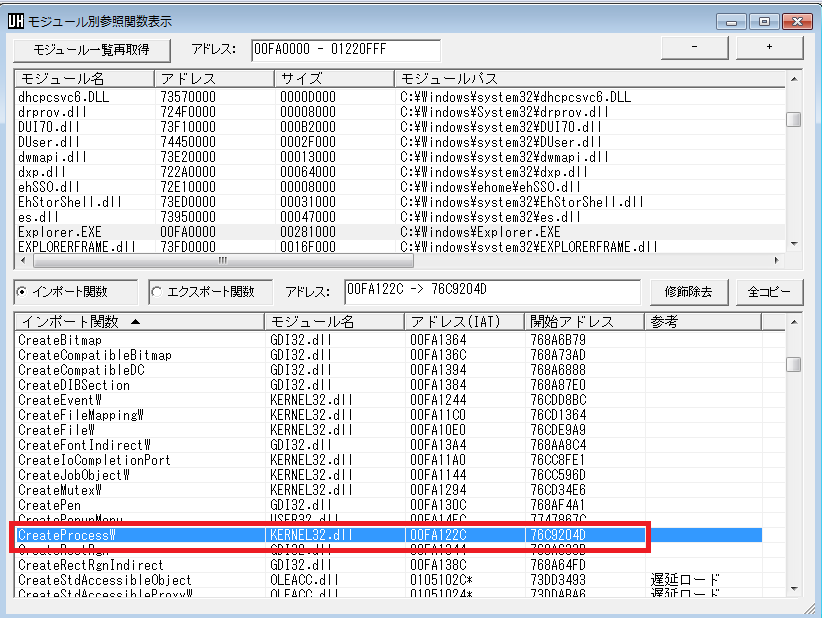Viewport: 822px width, 618px height.
Task: Click the module list horizontal scrollbar thumb
Action: pos(223,261)
